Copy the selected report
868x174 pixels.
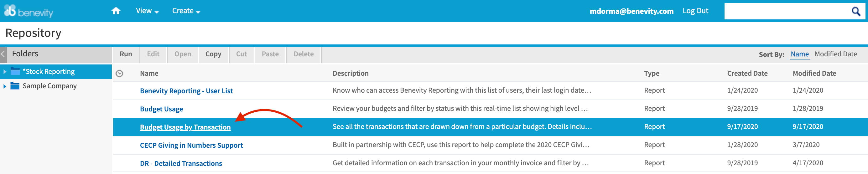point(213,54)
